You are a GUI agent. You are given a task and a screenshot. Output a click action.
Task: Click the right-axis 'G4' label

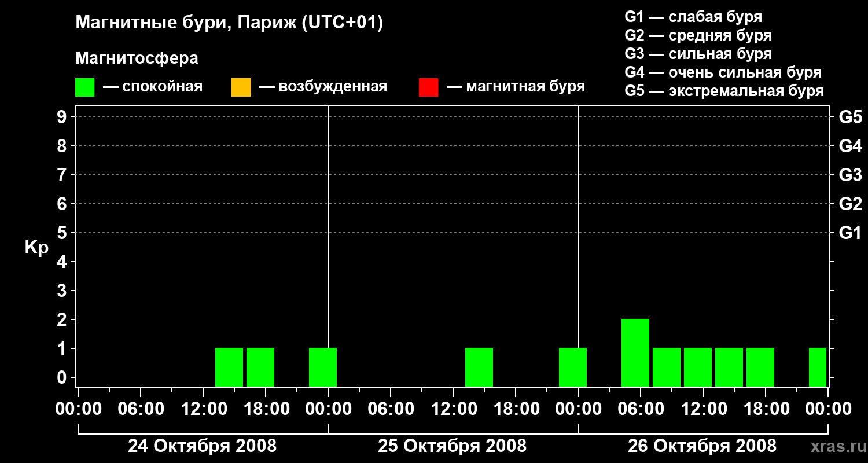pos(850,146)
